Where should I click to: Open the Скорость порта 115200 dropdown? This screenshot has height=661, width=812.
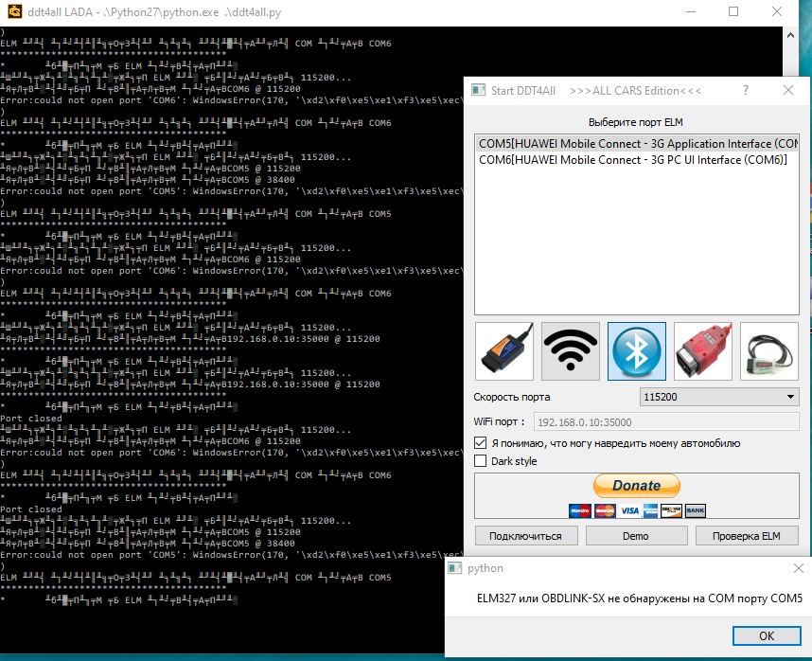tap(719, 397)
